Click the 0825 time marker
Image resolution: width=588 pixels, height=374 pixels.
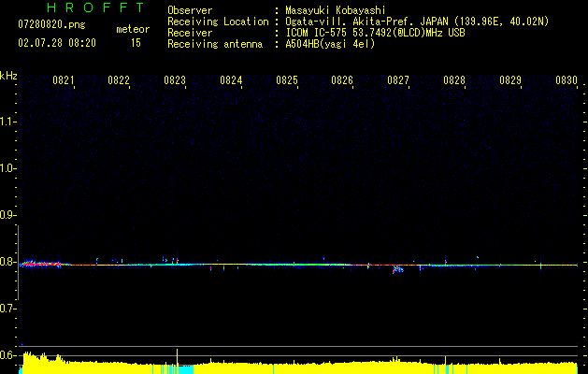point(287,80)
